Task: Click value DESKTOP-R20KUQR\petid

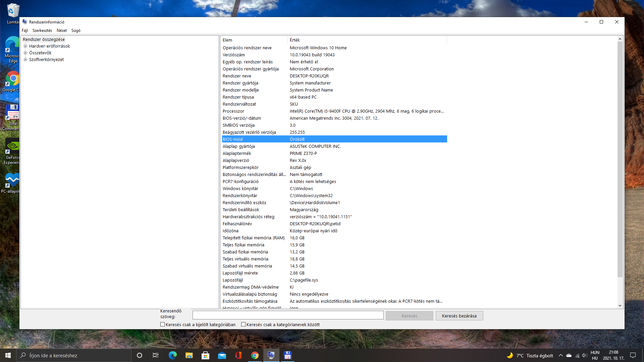Action: (x=315, y=224)
